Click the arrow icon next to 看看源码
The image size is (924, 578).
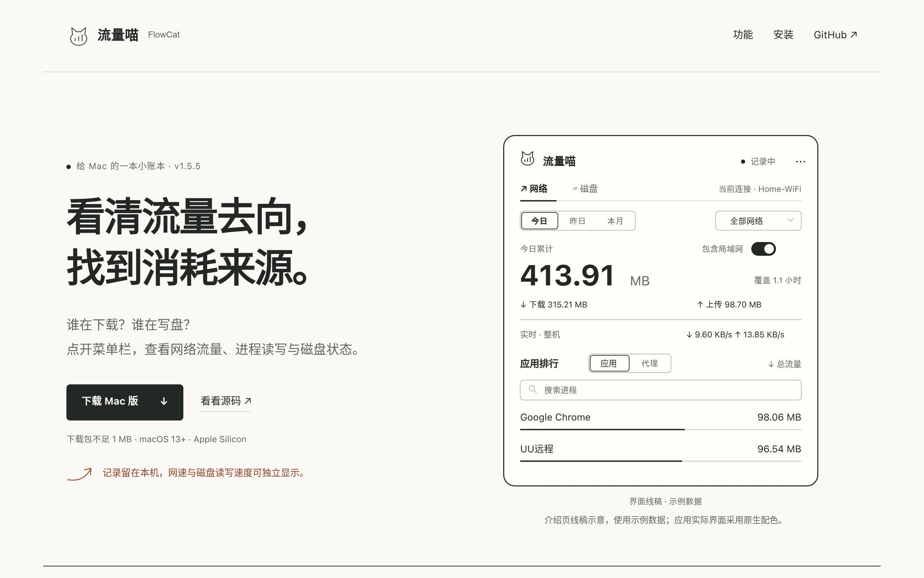coord(248,401)
